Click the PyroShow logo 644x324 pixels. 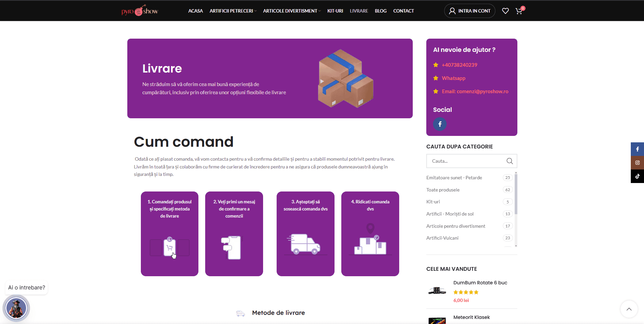140,11
